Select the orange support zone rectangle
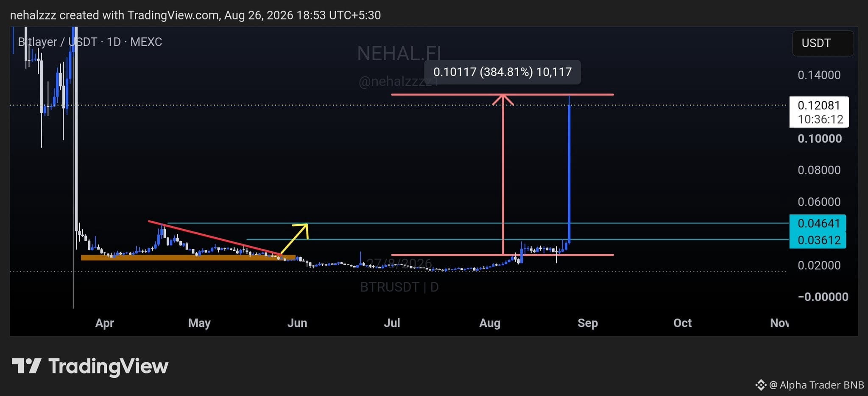Image resolution: width=868 pixels, height=396 pixels. tap(188, 257)
